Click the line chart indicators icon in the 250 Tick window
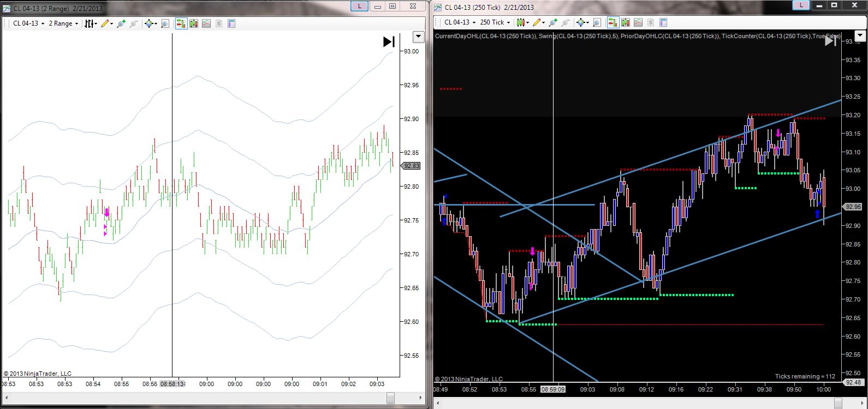The height and width of the screenshot is (409, 868). tap(638, 22)
